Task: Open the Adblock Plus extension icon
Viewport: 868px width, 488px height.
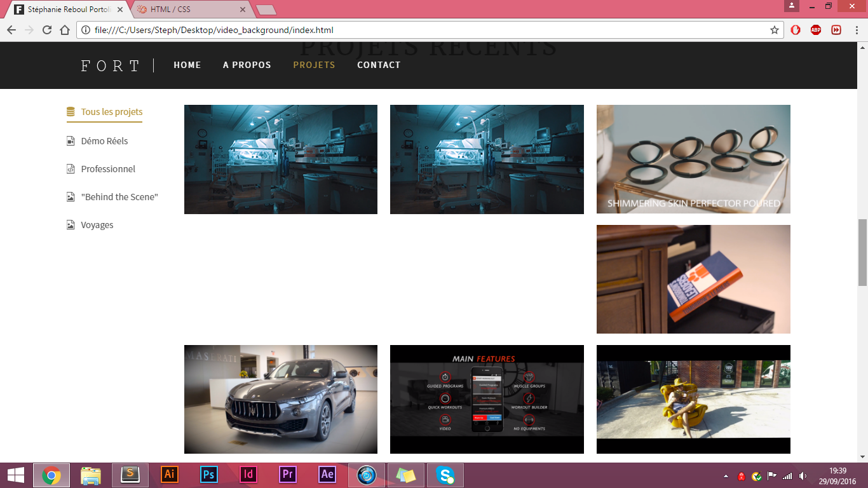Action: (816, 30)
